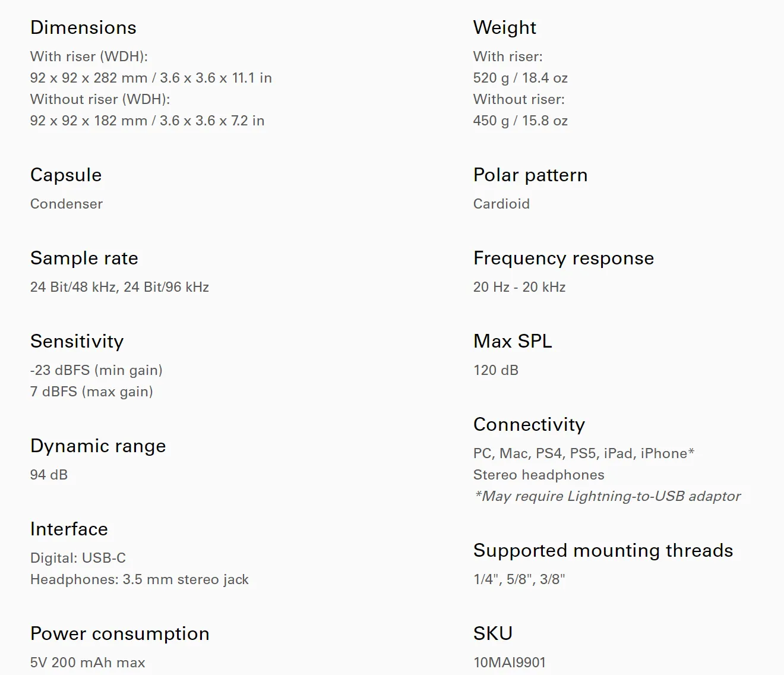Viewport: 784px width, 675px height.
Task: Click the Digital: USB-C interface line
Action: coord(78,558)
